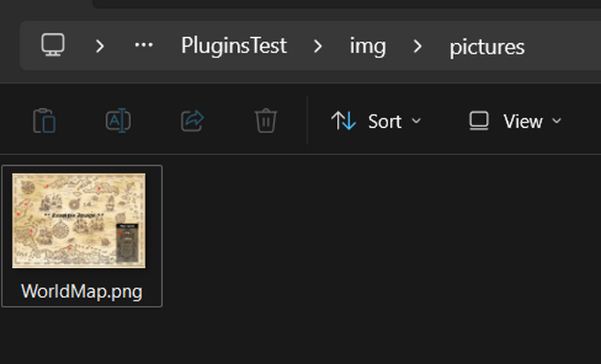Click the Share arrow icon

point(192,121)
